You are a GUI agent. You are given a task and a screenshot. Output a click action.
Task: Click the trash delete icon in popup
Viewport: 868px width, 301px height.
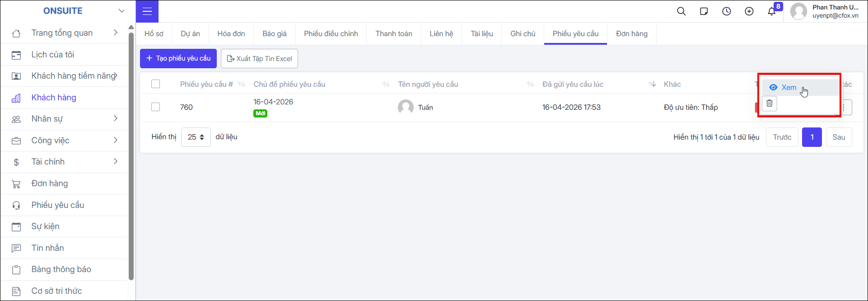point(770,103)
